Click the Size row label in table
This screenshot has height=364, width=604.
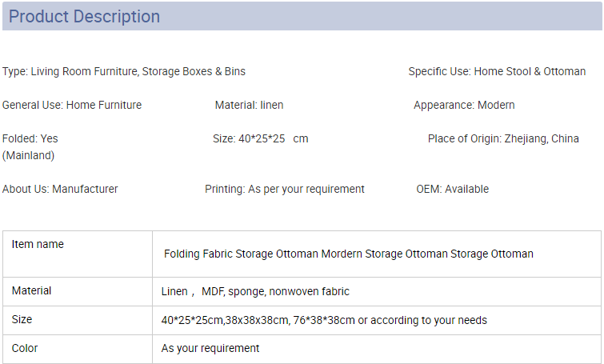click(x=78, y=321)
